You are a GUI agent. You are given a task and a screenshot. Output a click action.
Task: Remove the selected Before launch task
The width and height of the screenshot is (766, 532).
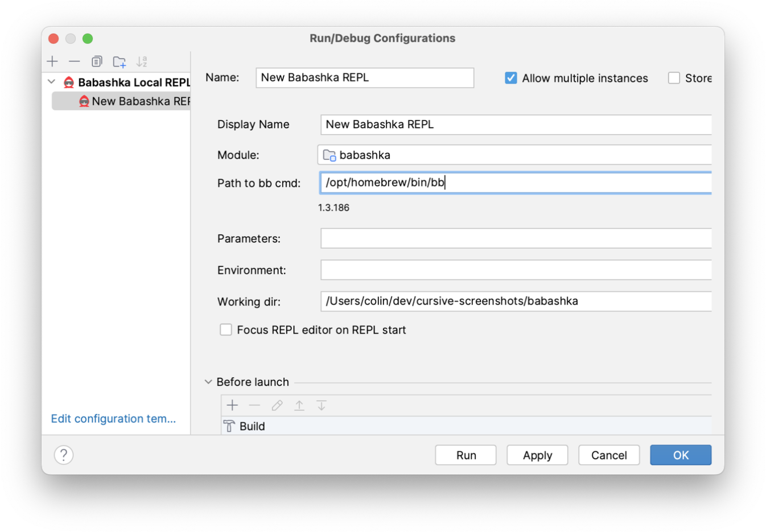pyautogui.click(x=254, y=405)
